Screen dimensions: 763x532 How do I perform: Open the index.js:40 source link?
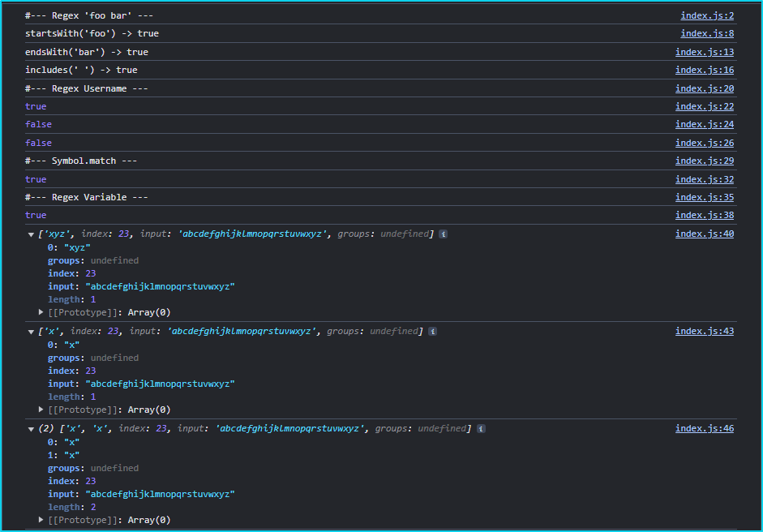705,234
